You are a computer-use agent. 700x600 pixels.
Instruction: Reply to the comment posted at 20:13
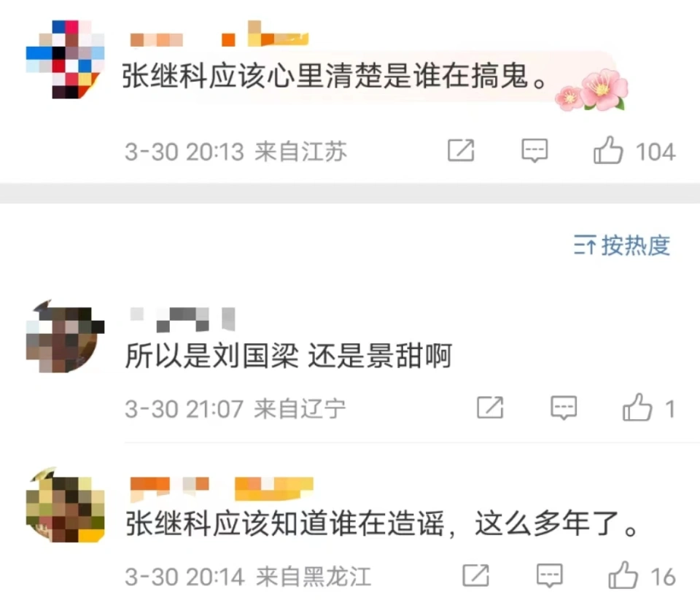coord(534,151)
